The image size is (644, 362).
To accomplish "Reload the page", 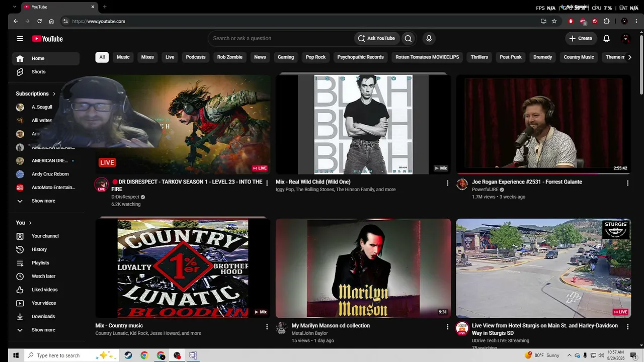I will (39, 21).
